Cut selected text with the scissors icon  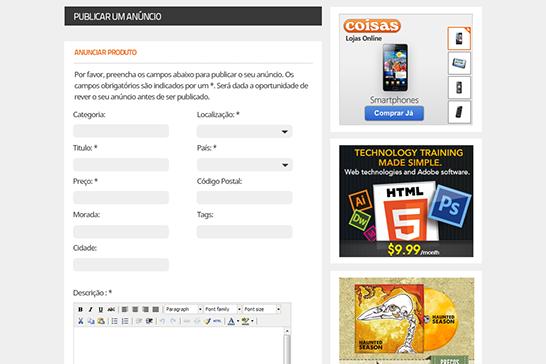tap(81, 321)
